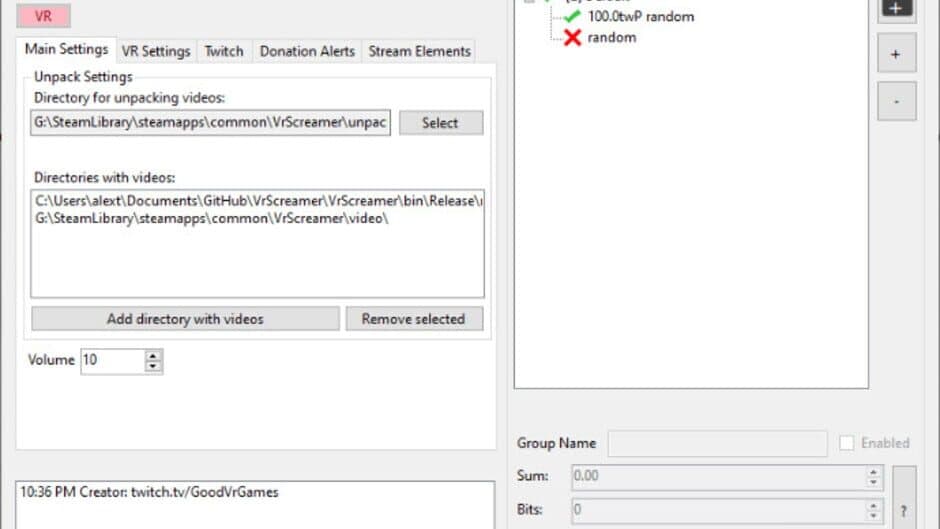Viewport: 940px width, 529px height.
Task: Select the random tree item with red X
Action: click(611, 38)
